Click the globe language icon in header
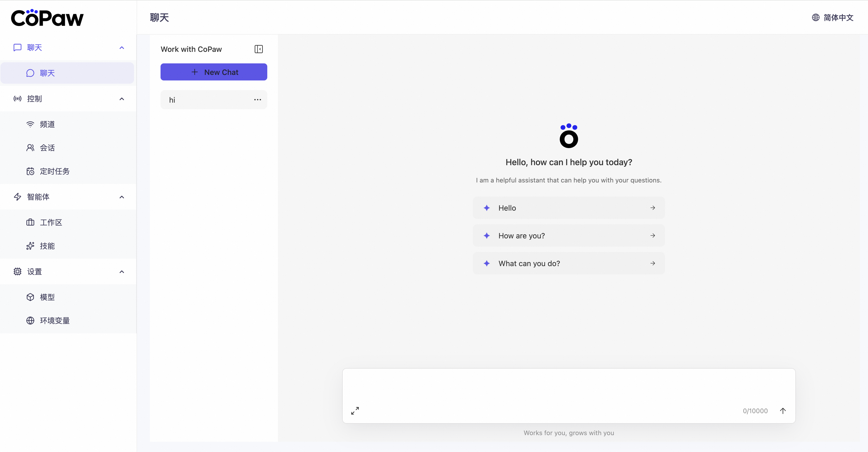This screenshot has height=452, width=868. click(x=815, y=17)
